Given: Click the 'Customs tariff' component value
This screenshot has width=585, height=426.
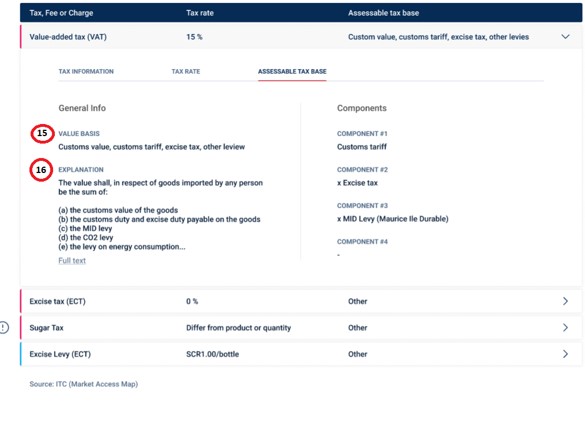Looking at the screenshot, I should [362, 147].
